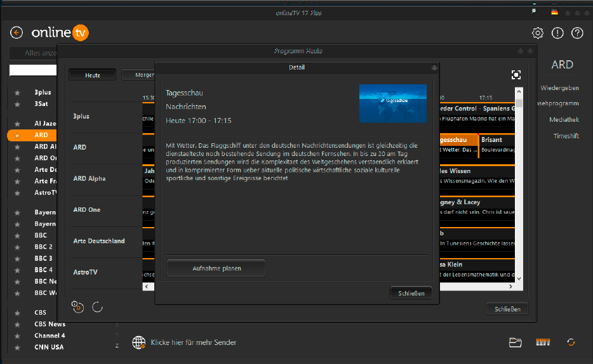Select BBC 4 in channel list
The height and width of the screenshot is (364, 593).
(44, 270)
